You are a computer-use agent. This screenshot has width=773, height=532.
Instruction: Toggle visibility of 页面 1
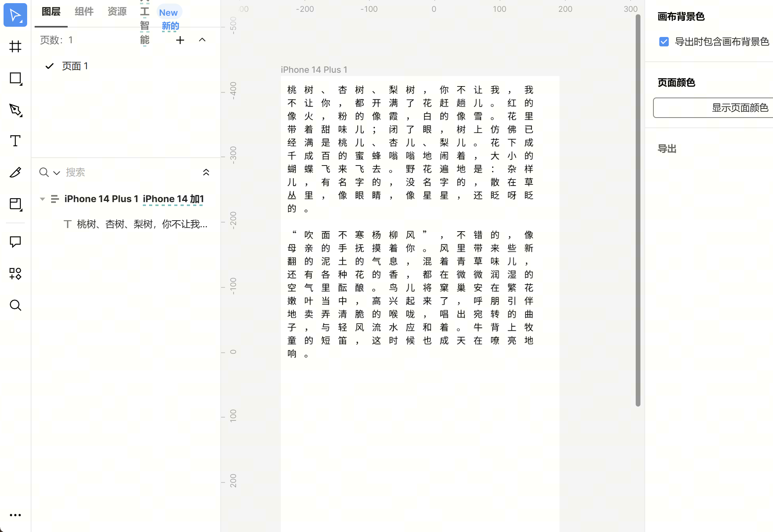tap(50, 65)
